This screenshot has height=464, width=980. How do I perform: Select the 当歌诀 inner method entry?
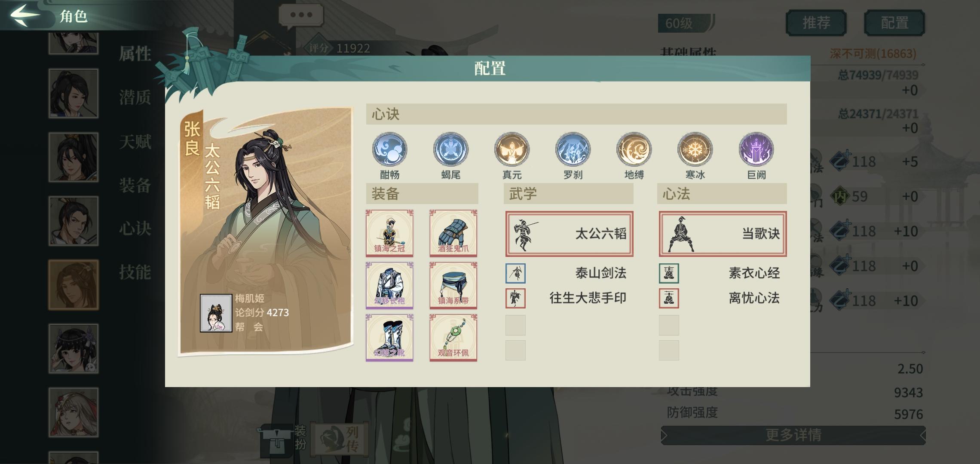pos(723,234)
